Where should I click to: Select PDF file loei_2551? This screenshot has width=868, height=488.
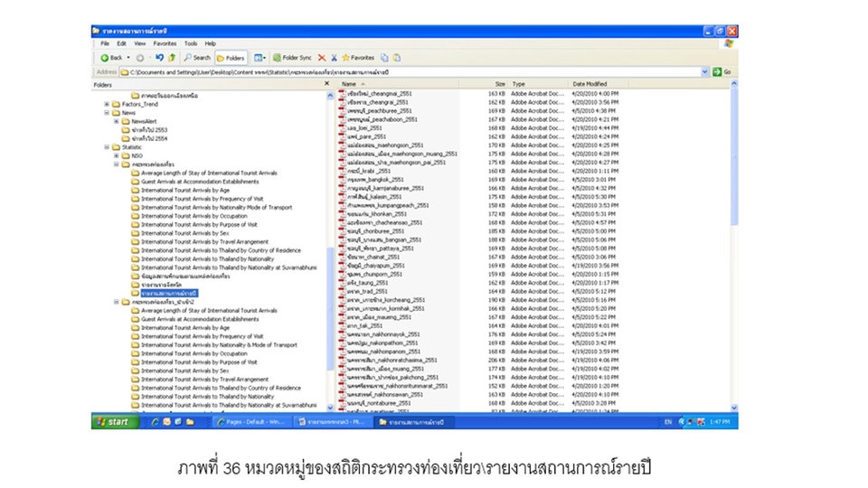point(365,127)
